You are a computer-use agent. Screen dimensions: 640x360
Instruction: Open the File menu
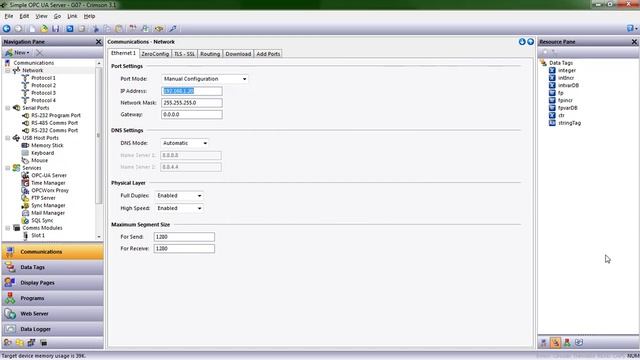point(9,16)
